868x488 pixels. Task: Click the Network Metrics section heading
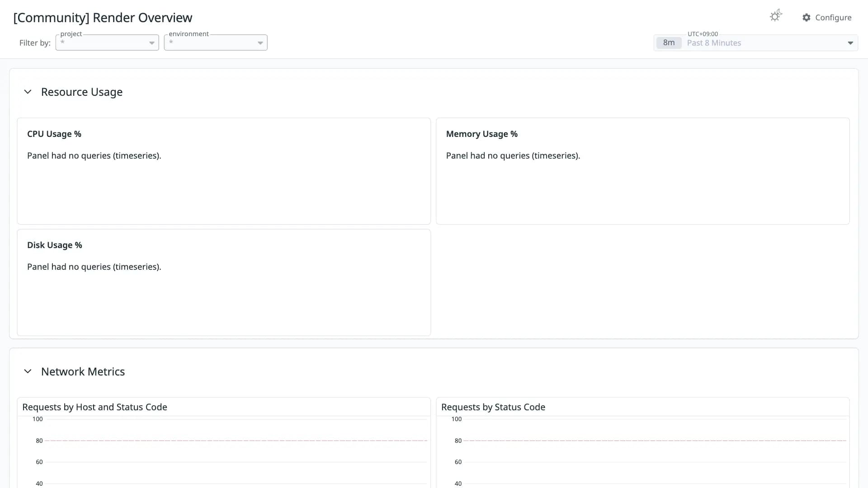(83, 371)
